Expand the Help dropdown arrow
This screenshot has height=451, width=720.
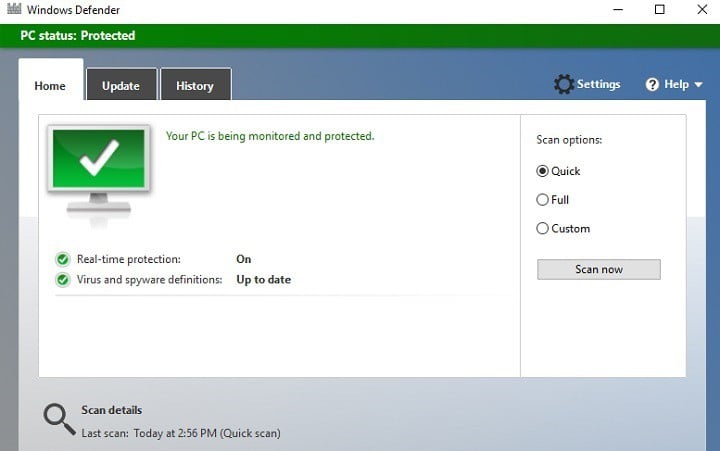tap(698, 85)
